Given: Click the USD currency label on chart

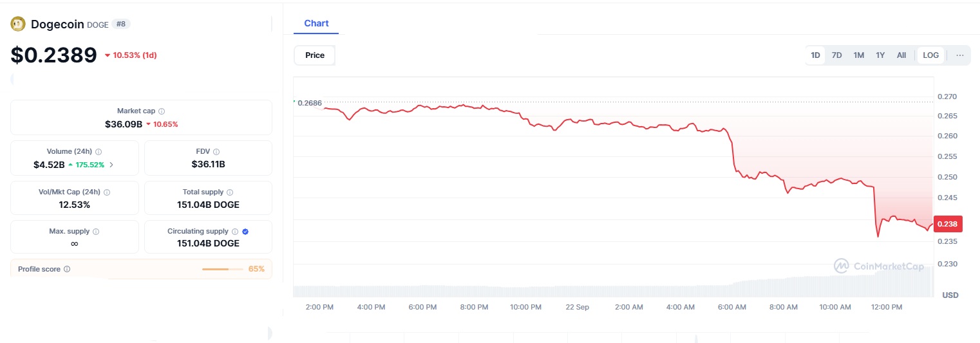Looking at the screenshot, I should (950, 295).
